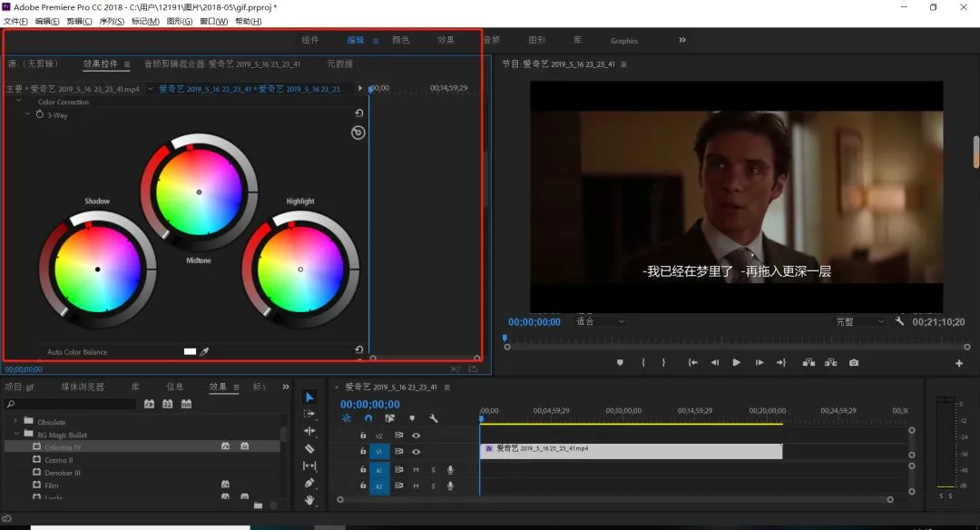
Task: Open the Graphics workspace
Action: coord(624,41)
